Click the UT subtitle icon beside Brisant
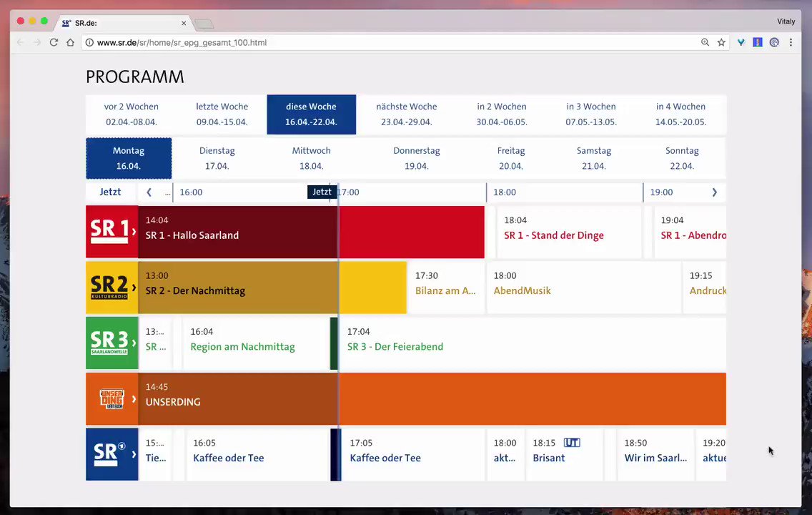The width and height of the screenshot is (812, 515). (x=572, y=443)
